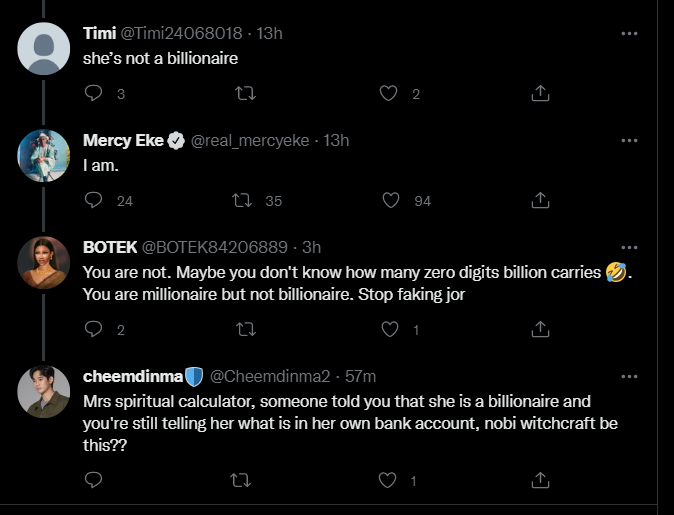Screen dimensions: 674x515
Task: Like BOTEK's tweet
Action: point(390,329)
